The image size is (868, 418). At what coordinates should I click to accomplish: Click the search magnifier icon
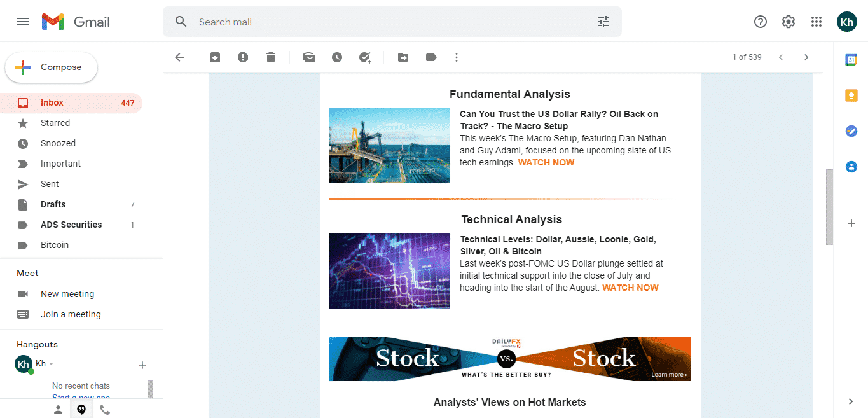181,22
